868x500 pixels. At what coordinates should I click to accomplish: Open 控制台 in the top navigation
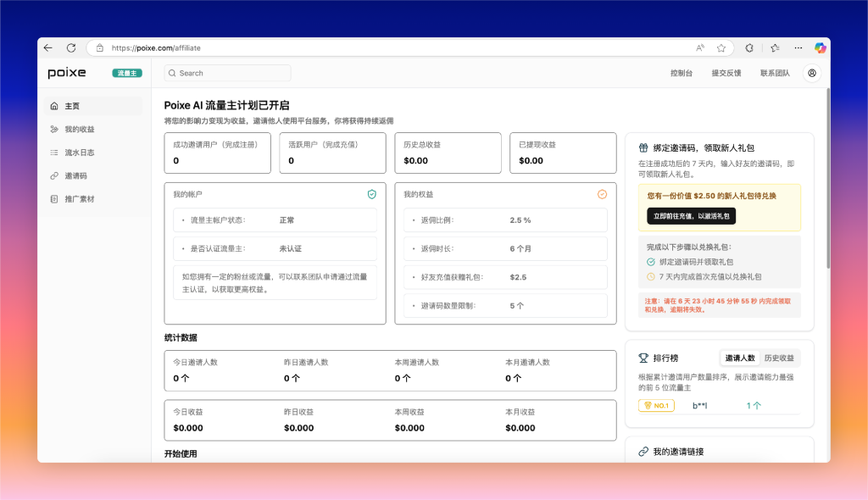[681, 73]
